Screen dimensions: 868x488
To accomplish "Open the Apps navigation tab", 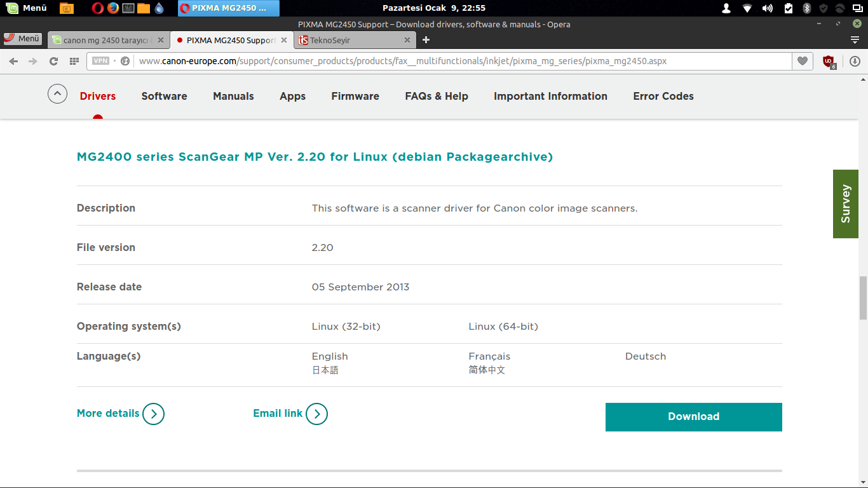I will [x=292, y=97].
